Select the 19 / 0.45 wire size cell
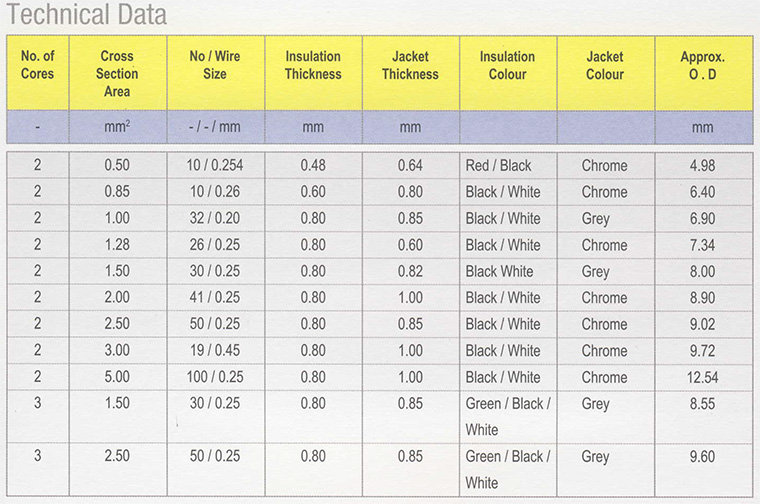Image resolution: width=760 pixels, height=504 pixels. pos(215,350)
